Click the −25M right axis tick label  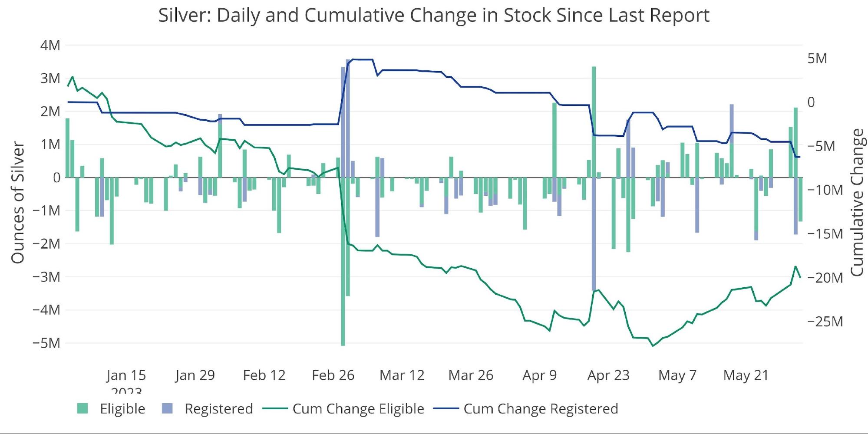click(825, 322)
